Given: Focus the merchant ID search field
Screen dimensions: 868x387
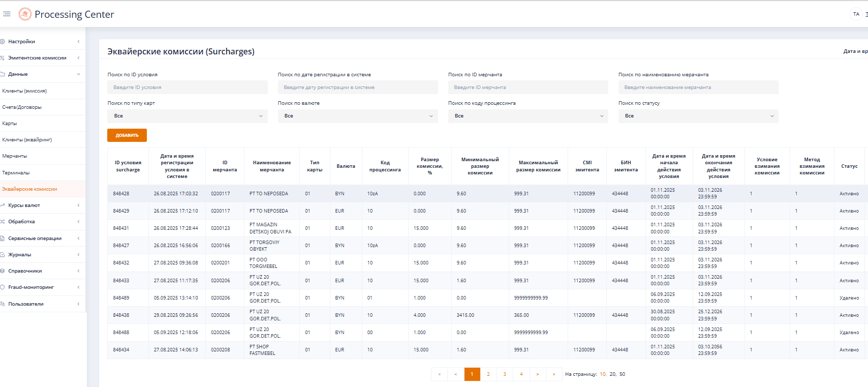Looking at the screenshot, I should [528, 87].
